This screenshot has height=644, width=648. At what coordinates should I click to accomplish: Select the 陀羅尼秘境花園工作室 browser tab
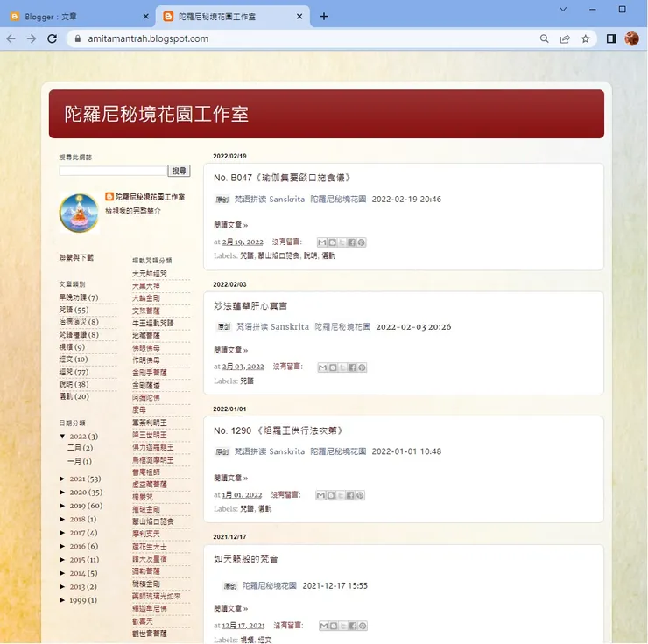coord(231,17)
